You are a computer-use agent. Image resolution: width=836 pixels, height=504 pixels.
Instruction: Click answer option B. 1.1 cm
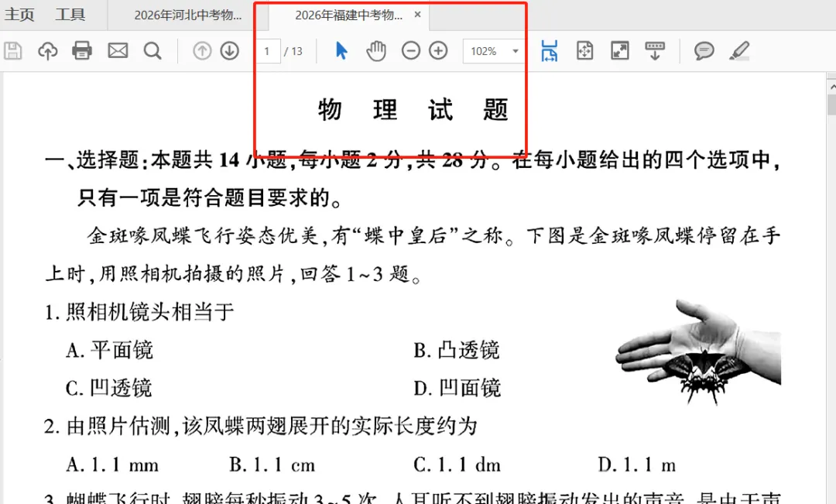click(x=272, y=465)
